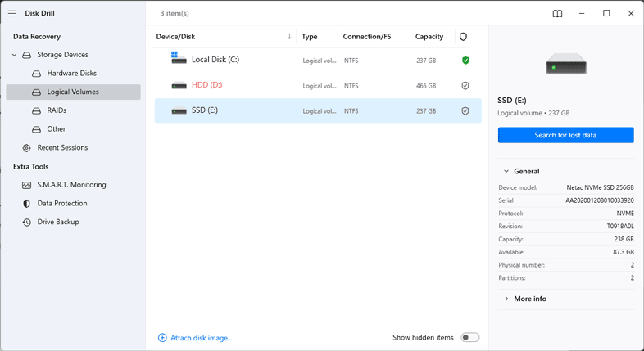Open Hardware Disks view
Viewport: 644px width, 351px height.
(x=71, y=74)
